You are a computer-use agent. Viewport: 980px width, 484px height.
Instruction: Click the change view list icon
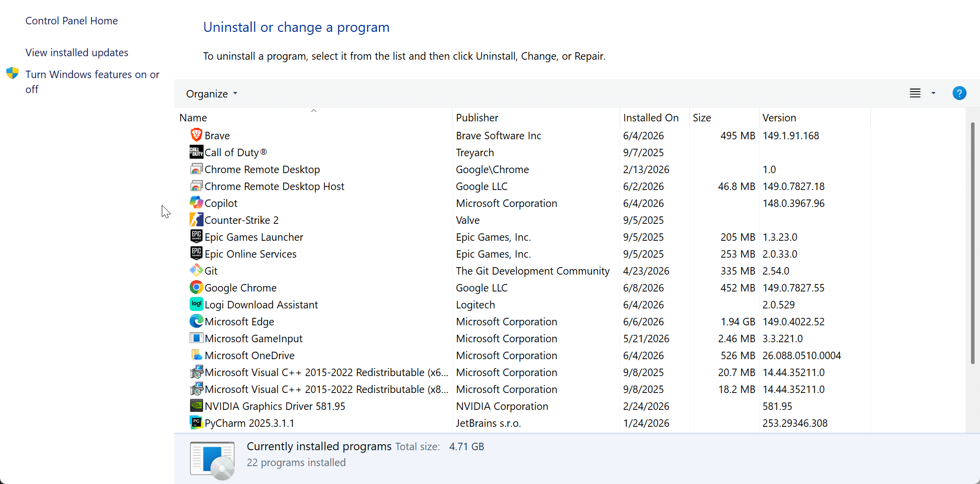point(915,93)
